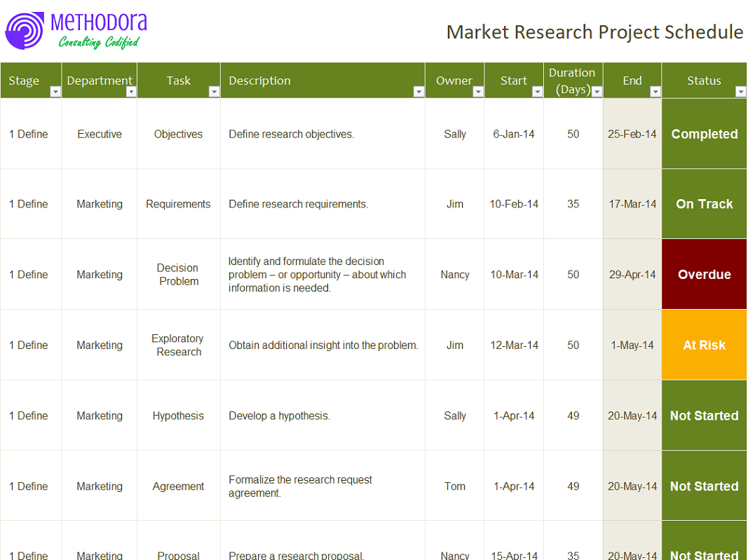This screenshot has width=748, height=560.
Task: Expand the Task column filter arrow
Action: [x=215, y=92]
